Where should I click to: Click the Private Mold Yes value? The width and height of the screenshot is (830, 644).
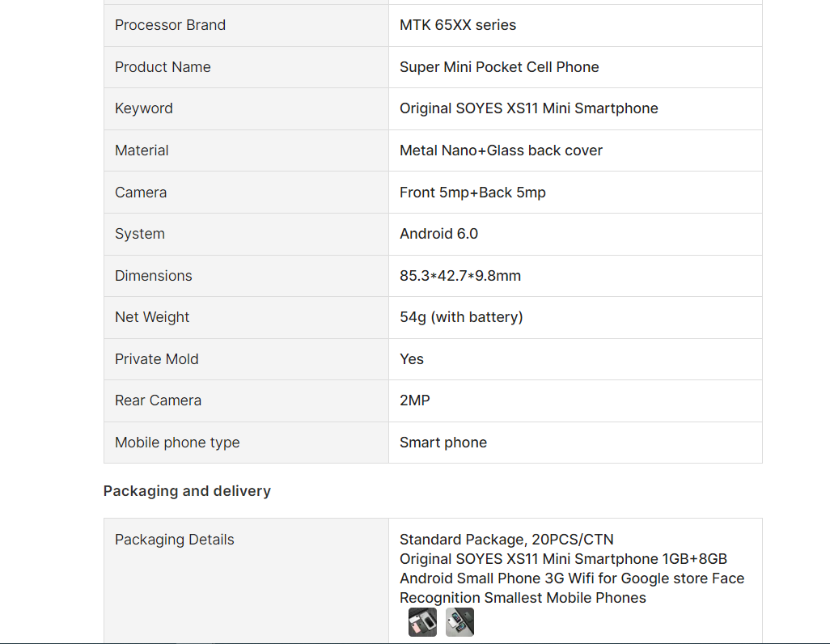(412, 359)
